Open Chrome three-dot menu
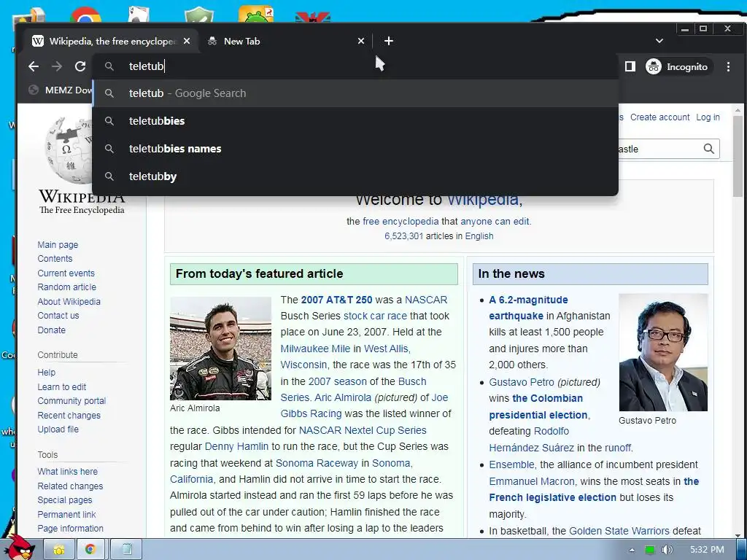 click(729, 66)
